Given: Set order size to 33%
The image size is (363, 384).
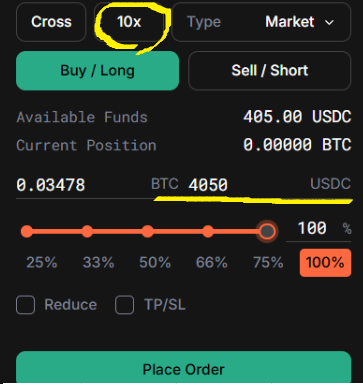Looking at the screenshot, I should 98,262.
